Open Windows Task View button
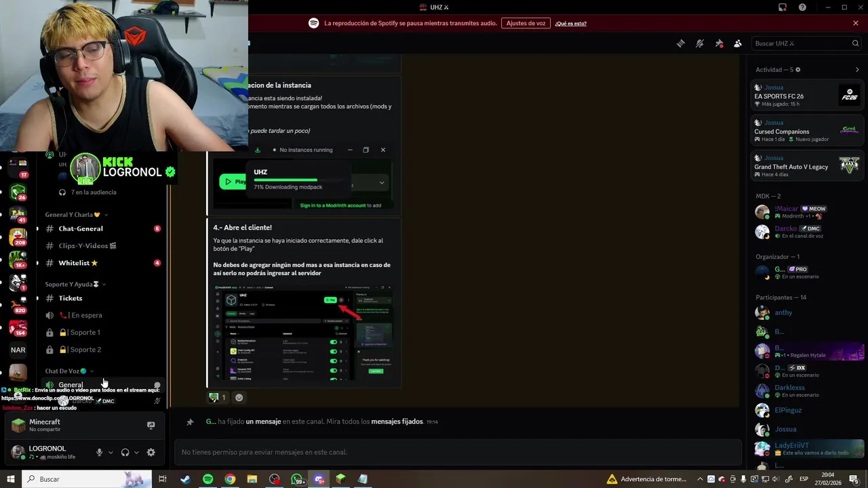Screen dimensions: 868x488 tap(163, 479)
